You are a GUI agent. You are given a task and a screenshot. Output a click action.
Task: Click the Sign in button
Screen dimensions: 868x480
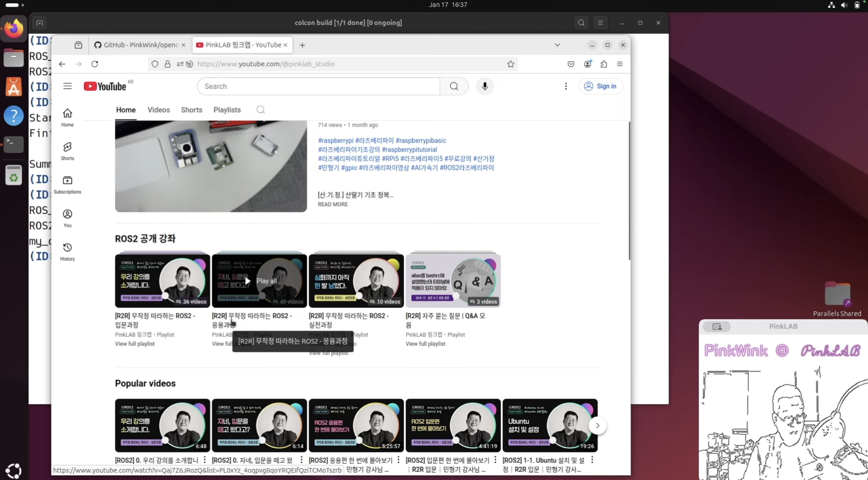(x=600, y=86)
